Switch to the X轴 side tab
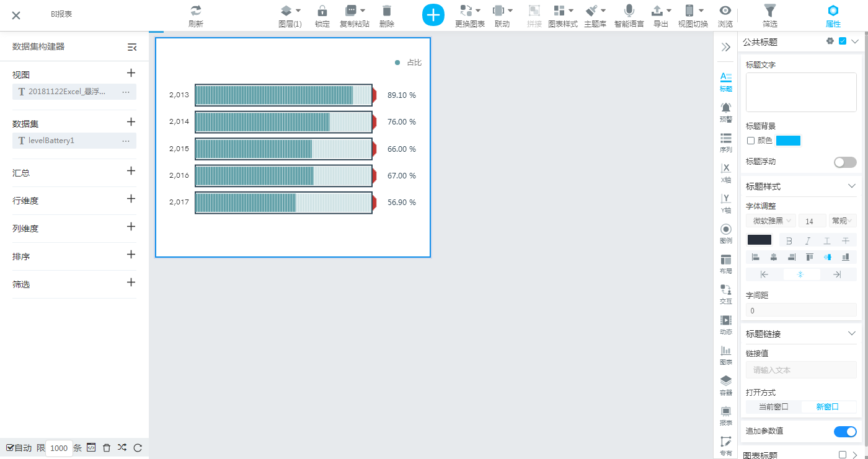This screenshot has height=459, width=868. click(x=725, y=173)
